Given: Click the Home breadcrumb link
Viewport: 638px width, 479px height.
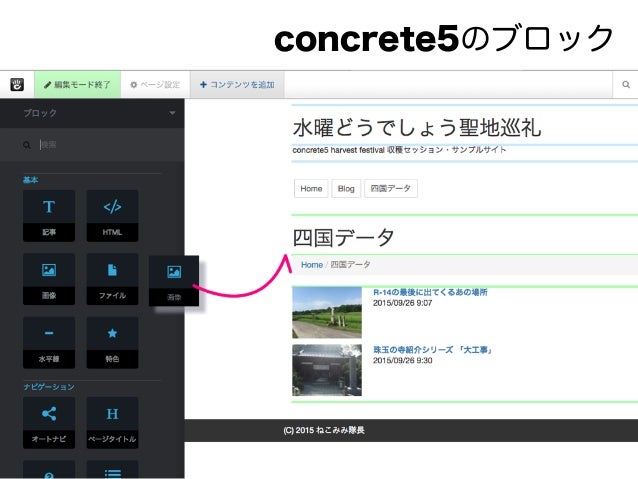Looking at the screenshot, I should 312,265.
